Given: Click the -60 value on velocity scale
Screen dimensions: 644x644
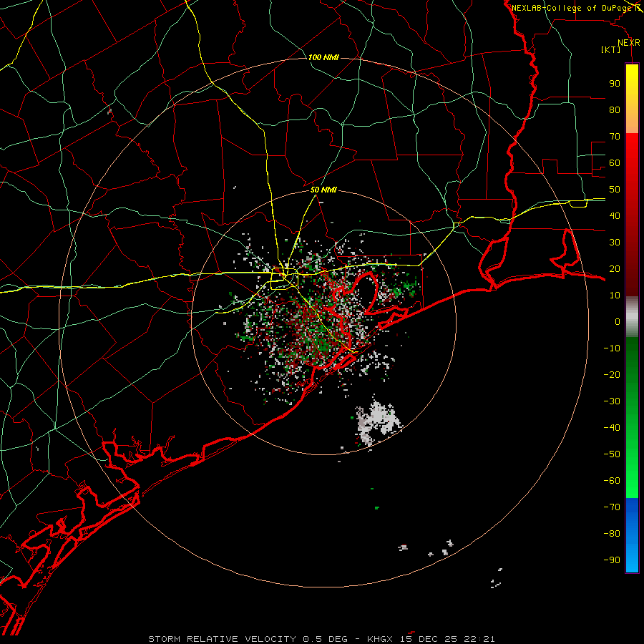Looking at the screenshot, I should click(x=612, y=481).
